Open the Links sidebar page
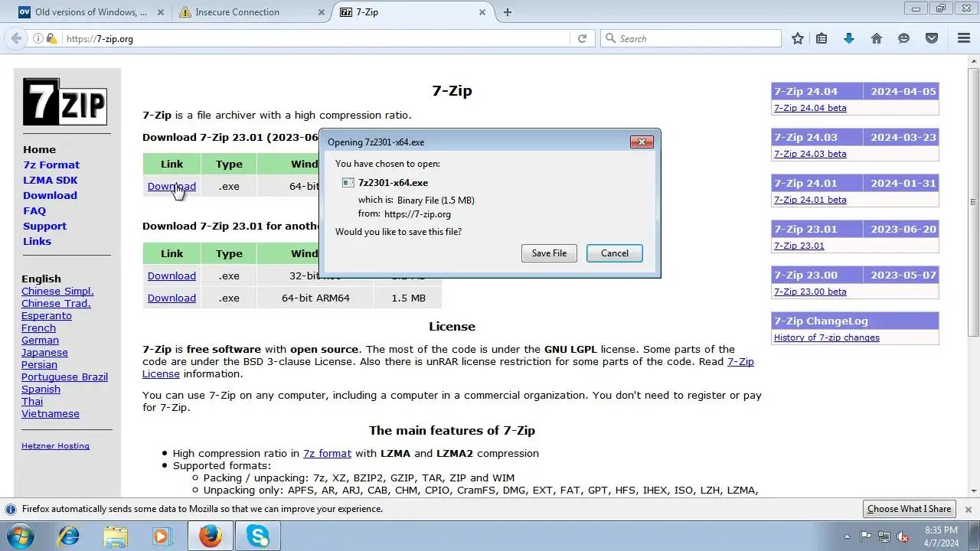 coord(37,241)
